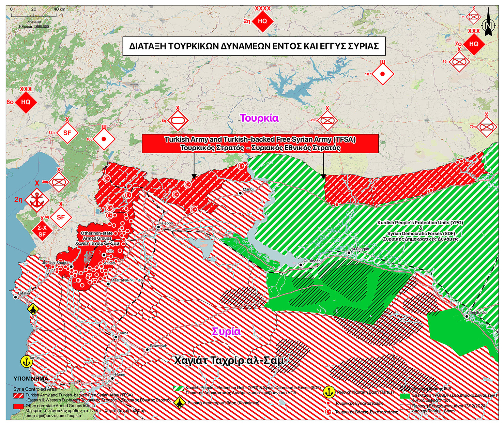Image resolution: width=504 pixels, height=426 pixels.
Task: Click the red Turkish Army TFSA banner
Action: tap(260, 143)
